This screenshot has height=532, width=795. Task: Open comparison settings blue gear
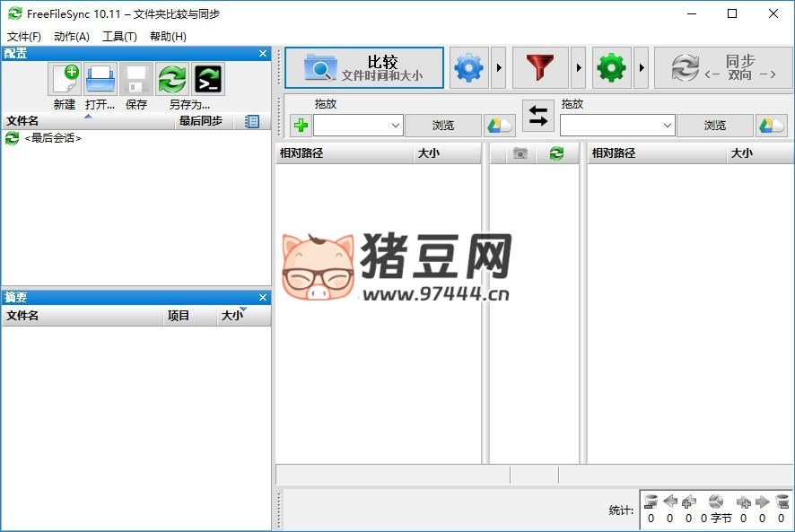pos(469,68)
